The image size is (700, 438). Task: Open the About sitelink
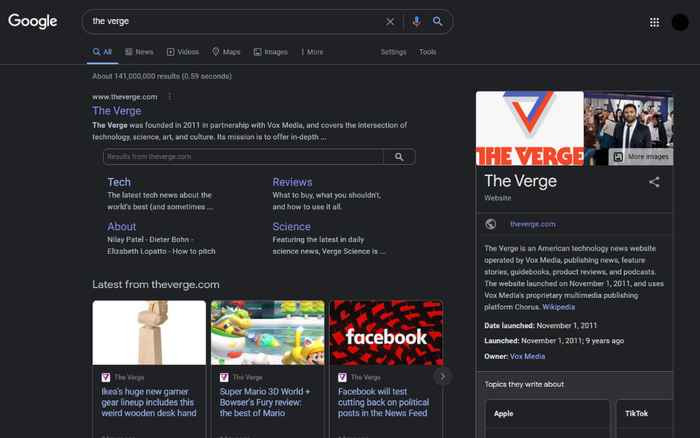click(121, 226)
